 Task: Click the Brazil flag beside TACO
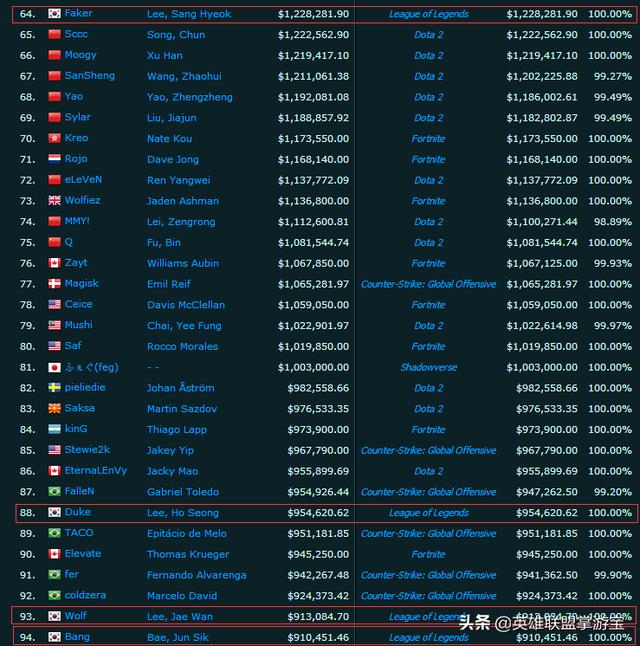(x=54, y=533)
